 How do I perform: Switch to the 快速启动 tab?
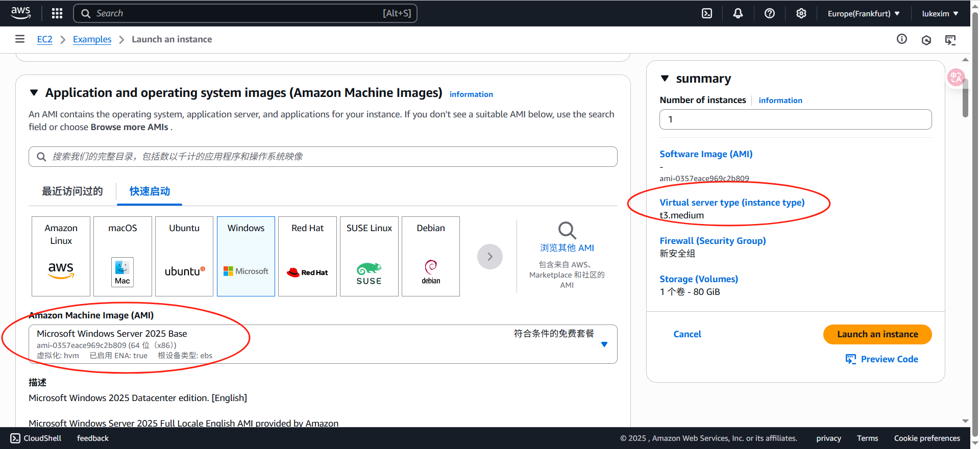[x=150, y=191]
